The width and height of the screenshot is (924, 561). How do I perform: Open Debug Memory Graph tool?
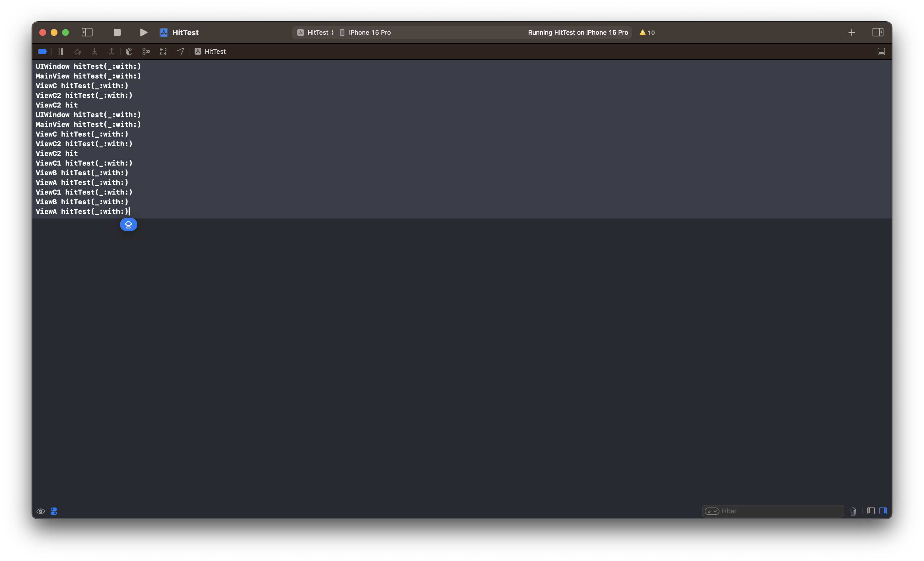click(146, 52)
